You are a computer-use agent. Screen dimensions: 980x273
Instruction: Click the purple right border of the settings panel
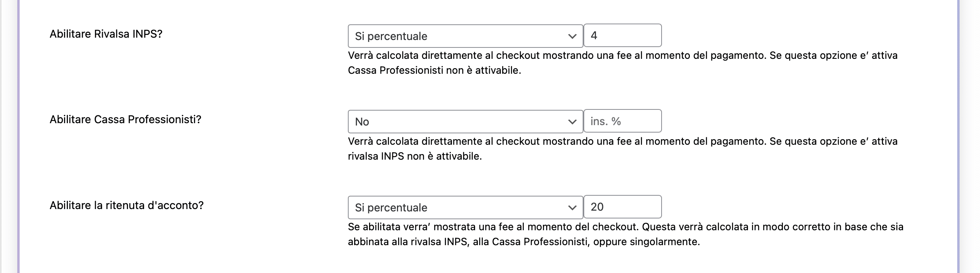958,136
